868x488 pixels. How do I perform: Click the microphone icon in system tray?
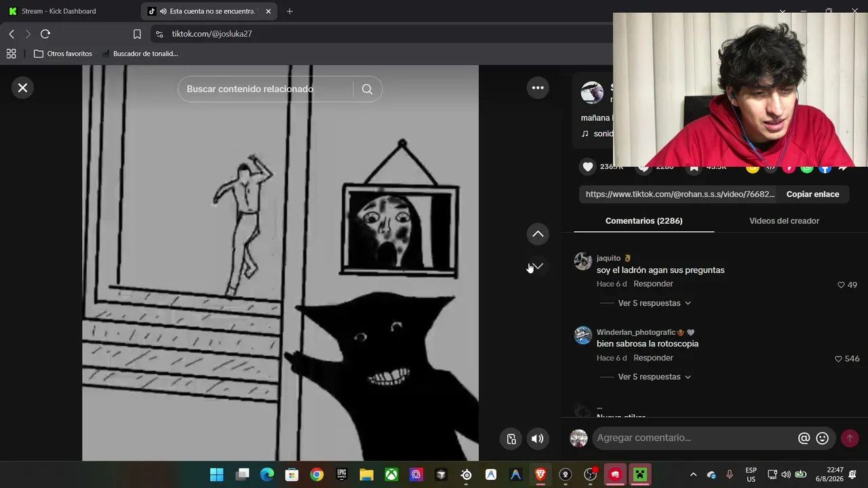pyautogui.click(x=730, y=474)
